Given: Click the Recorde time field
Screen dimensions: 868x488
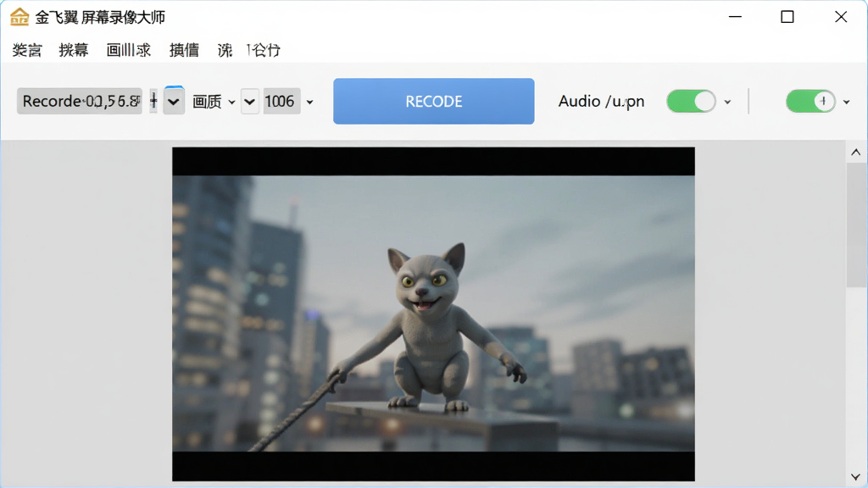Looking at the screenshot, I should coord(79,102).
